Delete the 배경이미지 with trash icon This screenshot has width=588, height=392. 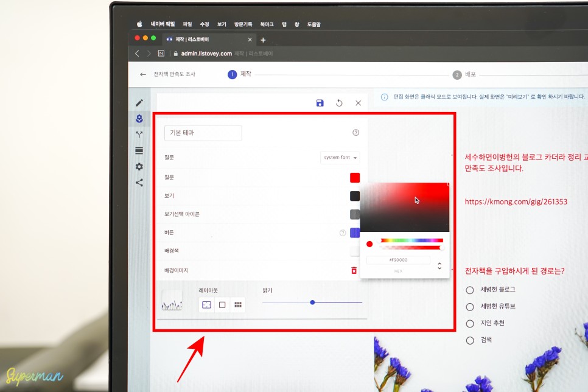(354, 270)
